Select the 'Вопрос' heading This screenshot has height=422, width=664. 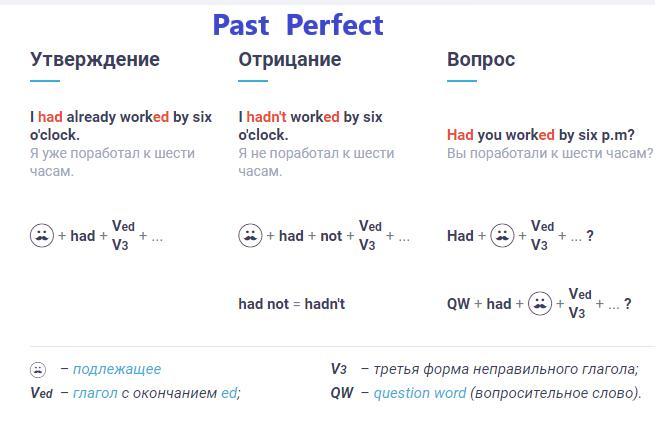(x=481, y=60)
